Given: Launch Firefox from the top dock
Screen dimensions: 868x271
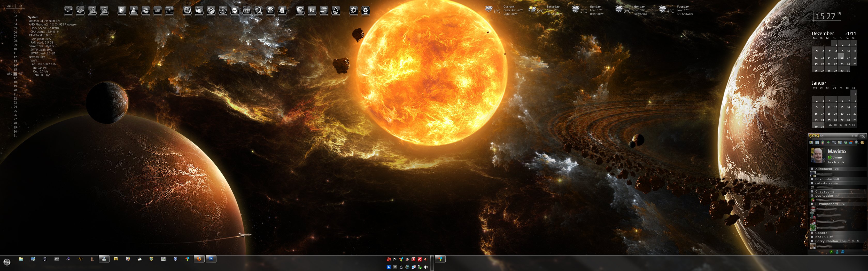Looking at the screenshot, I should [x=187, y=10].
